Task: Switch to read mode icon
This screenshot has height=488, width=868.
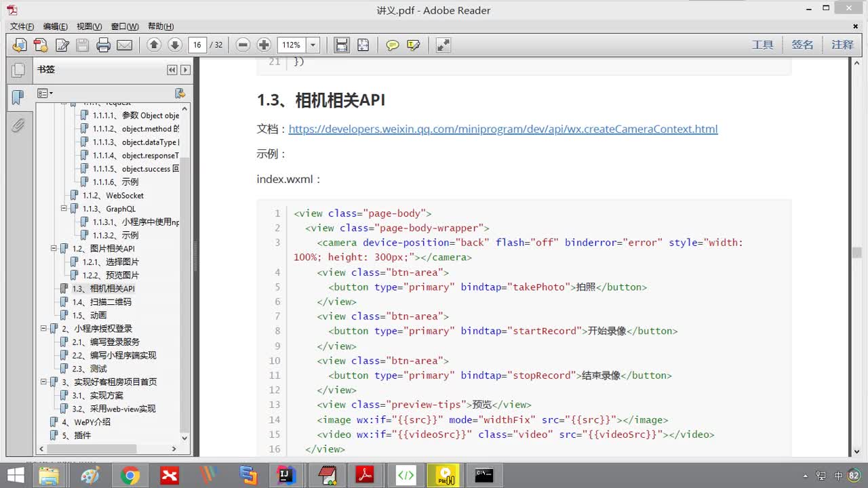Action: (443, 45)
